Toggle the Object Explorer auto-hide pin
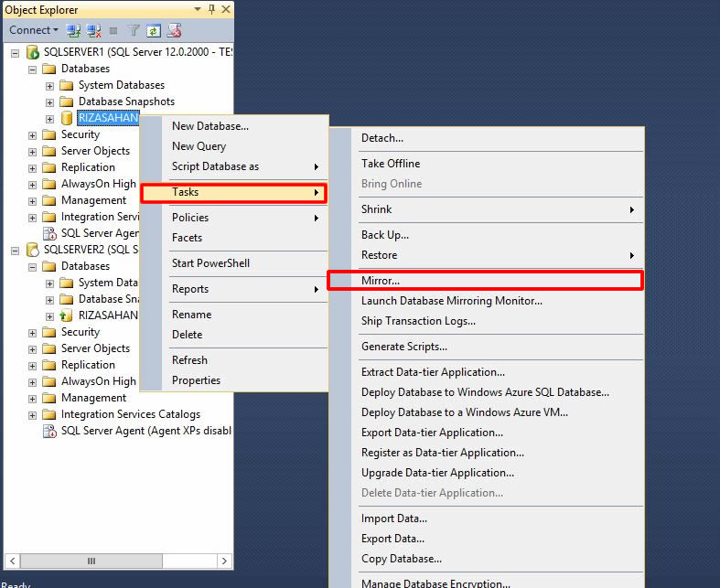This screenshot has height=588, width=720. point(211,9)
